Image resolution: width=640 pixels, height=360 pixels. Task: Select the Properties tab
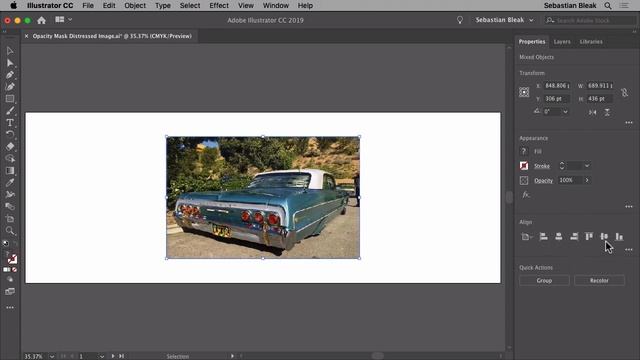[532, 42]
